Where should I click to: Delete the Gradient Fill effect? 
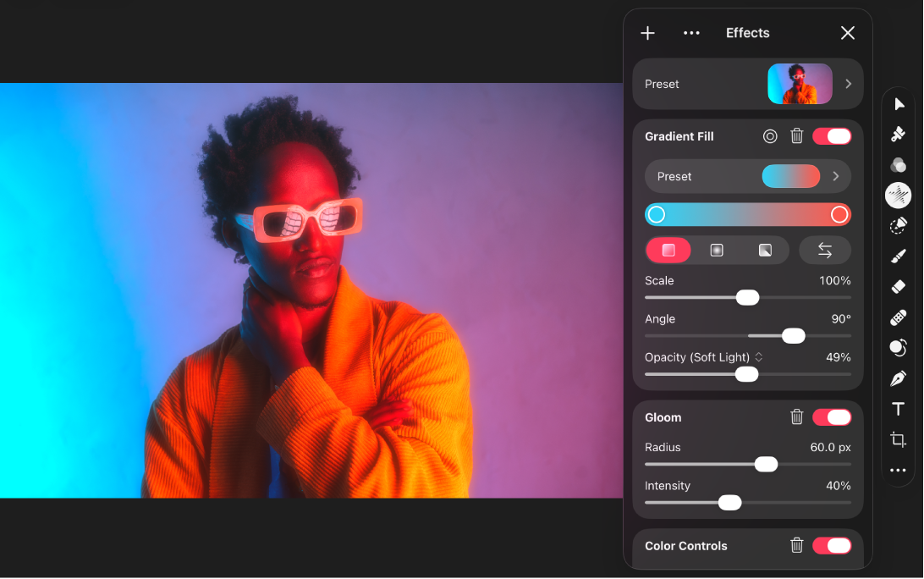pyautogui.click(x=796, y=136)
